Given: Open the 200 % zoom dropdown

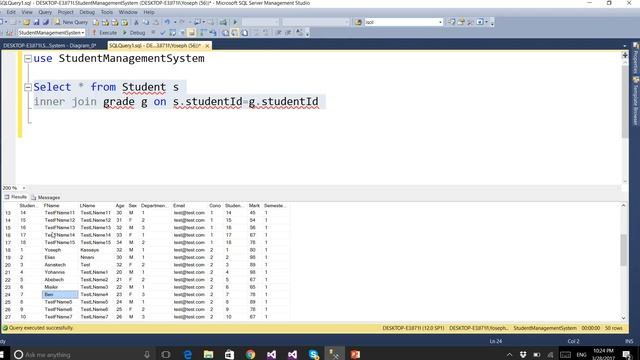Looking at the screenshot, I should click(24, 188).
